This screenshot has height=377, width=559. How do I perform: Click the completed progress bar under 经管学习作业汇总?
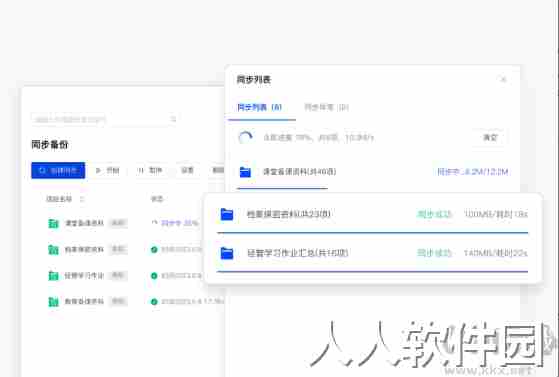(x=373, y=271)
